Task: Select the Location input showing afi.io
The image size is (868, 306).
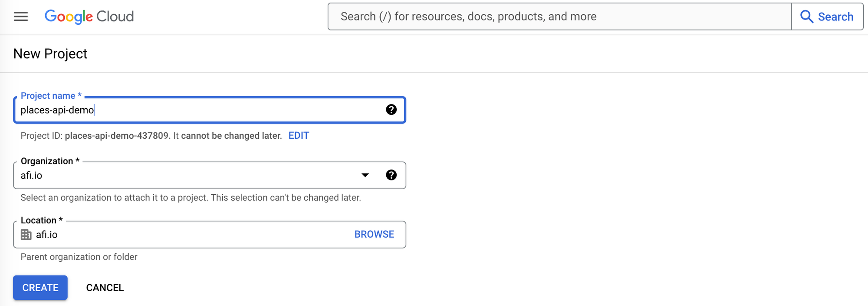Action: point(174,234)
